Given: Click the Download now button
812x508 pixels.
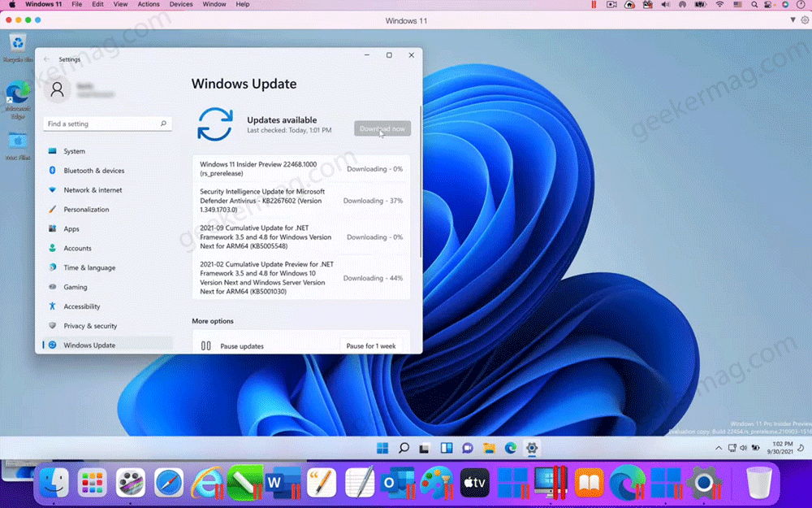Looking at the screenshot, I should 382,128.
